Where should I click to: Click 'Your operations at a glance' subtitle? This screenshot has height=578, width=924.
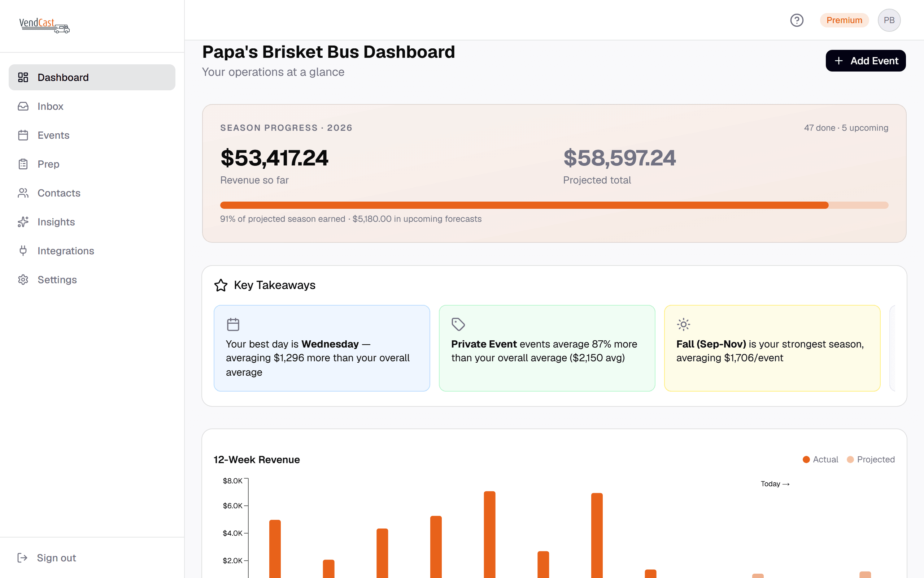273,72
